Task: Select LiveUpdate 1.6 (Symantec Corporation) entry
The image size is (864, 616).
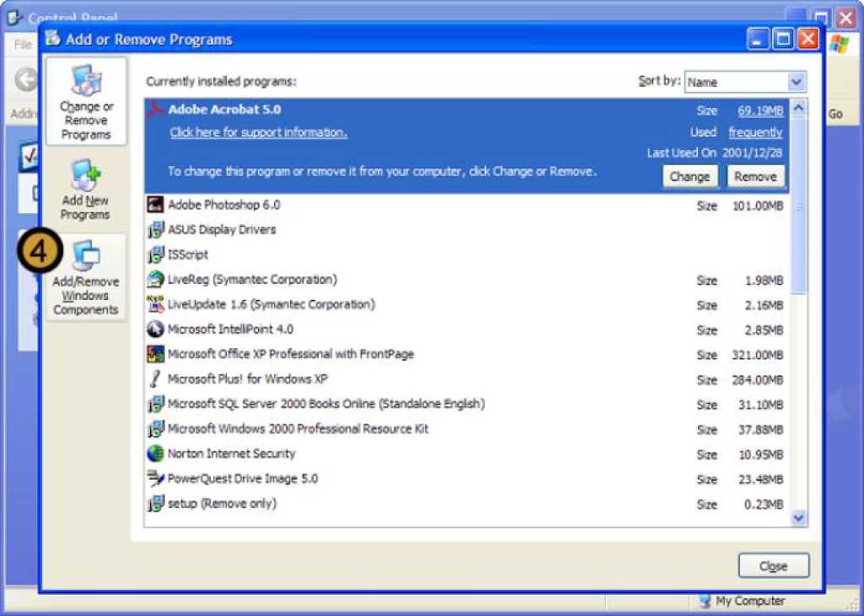Action: (467, 304)
